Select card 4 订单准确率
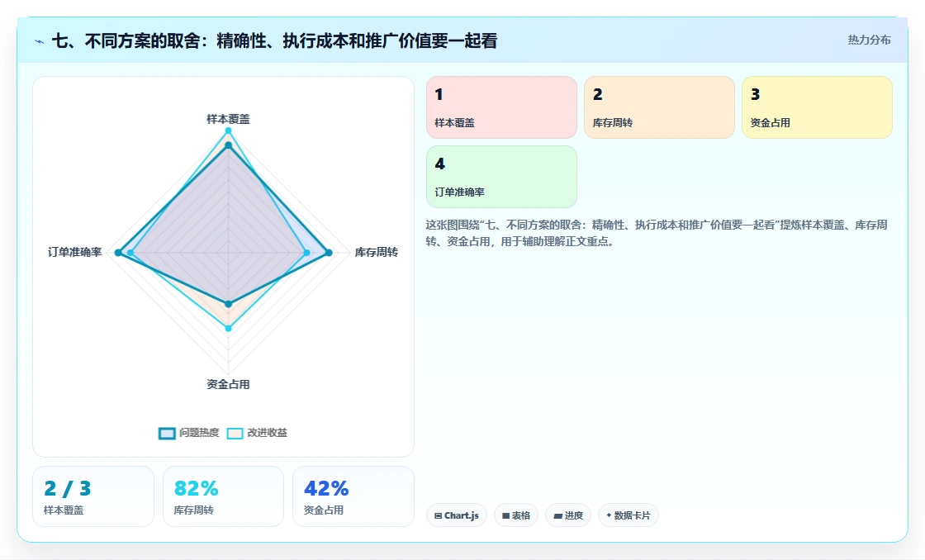Image resolution: width=925 pixels, height=560 pixels. (x=501, y=177)
